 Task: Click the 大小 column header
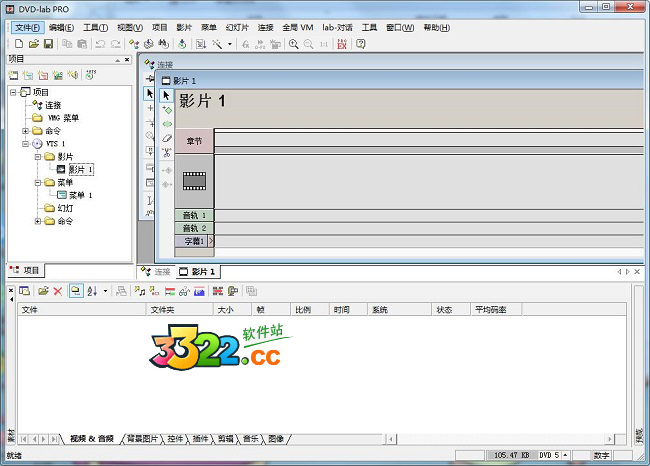coord(225,310)
